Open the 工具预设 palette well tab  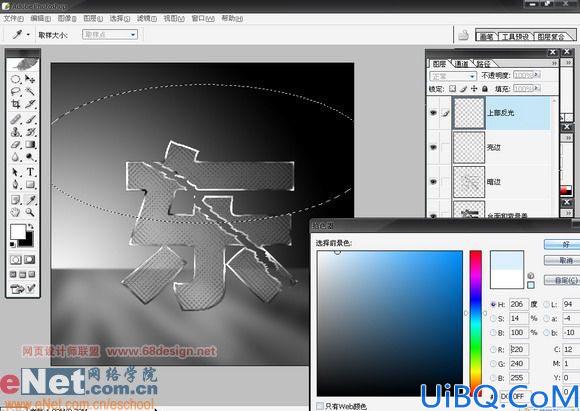click(x=515, y=36)
